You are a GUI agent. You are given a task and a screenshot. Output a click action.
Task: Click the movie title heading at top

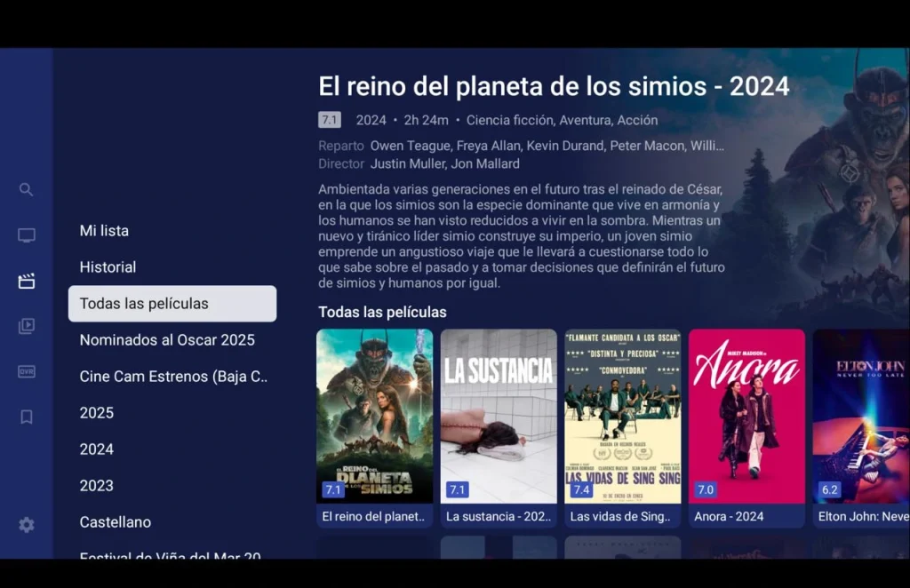554,86
